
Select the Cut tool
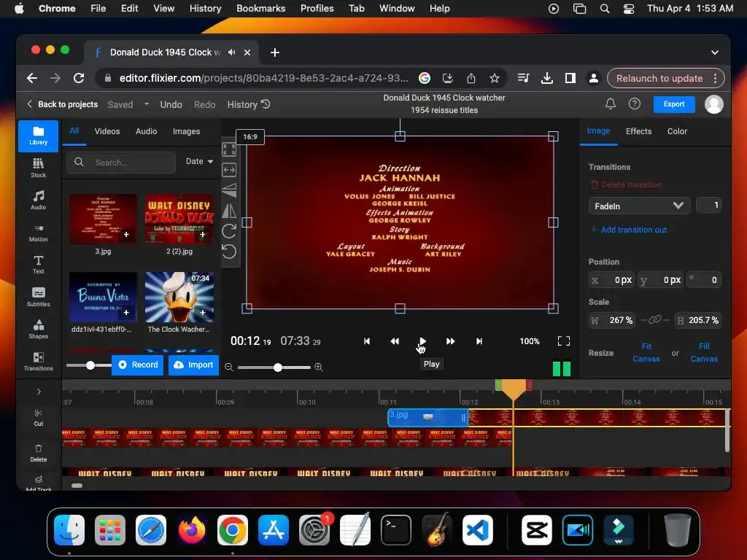pyautogui.click(x=38, y=418)
